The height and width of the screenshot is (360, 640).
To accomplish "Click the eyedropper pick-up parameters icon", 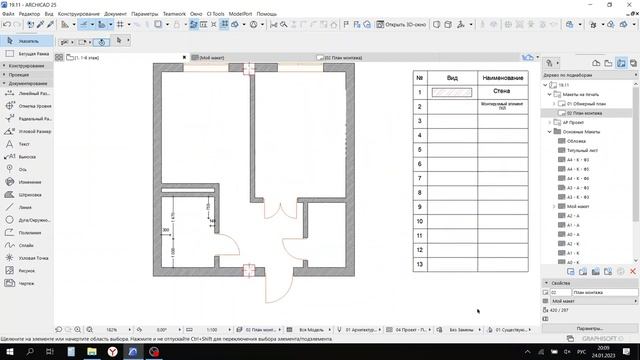I will (40, 24).
